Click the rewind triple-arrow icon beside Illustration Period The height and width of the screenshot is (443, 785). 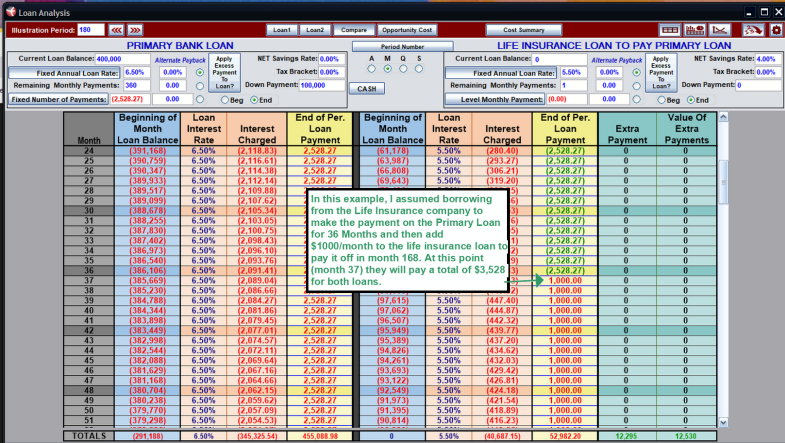point(116,30)
